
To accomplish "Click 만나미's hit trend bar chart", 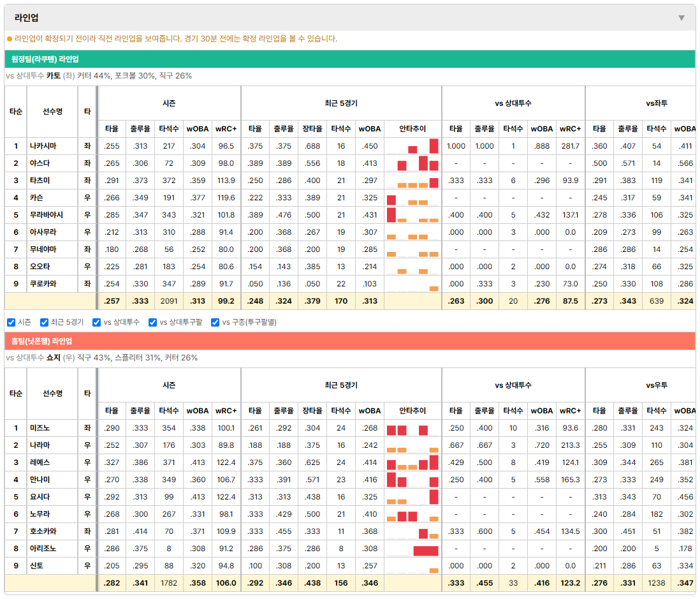I will (x=412, y=480).
